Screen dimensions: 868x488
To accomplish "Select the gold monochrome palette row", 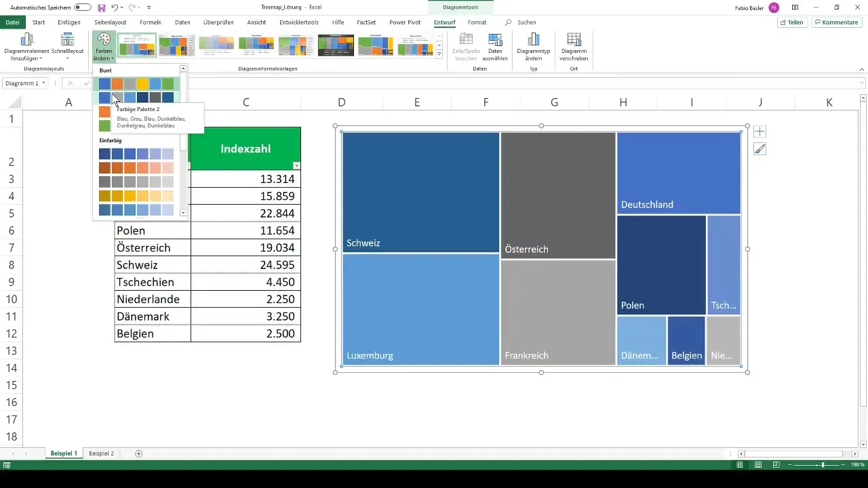I will pos(136,196).
